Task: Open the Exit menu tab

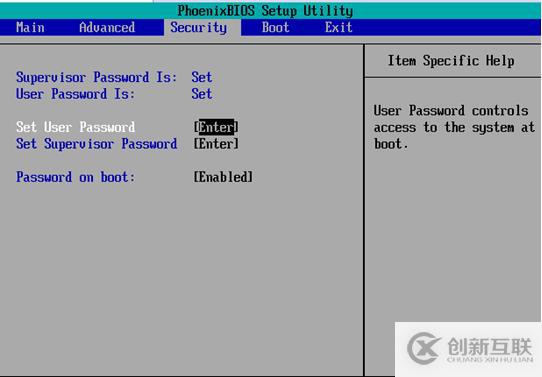Action: click(x=339, y=27)
